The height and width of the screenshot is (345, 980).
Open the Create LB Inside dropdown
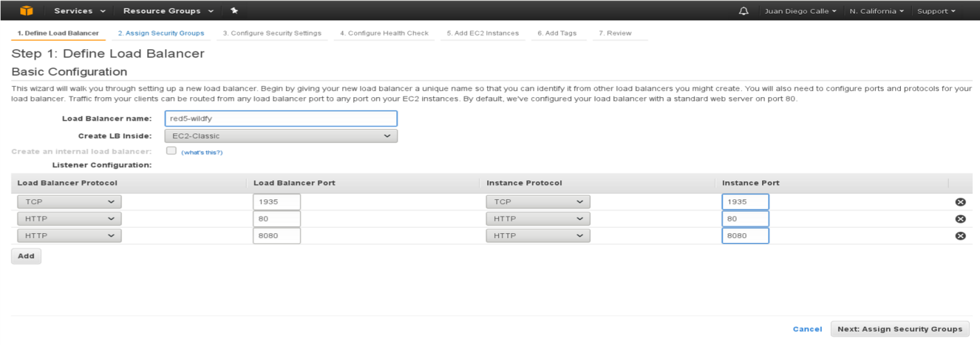click(x=281, y=136)
